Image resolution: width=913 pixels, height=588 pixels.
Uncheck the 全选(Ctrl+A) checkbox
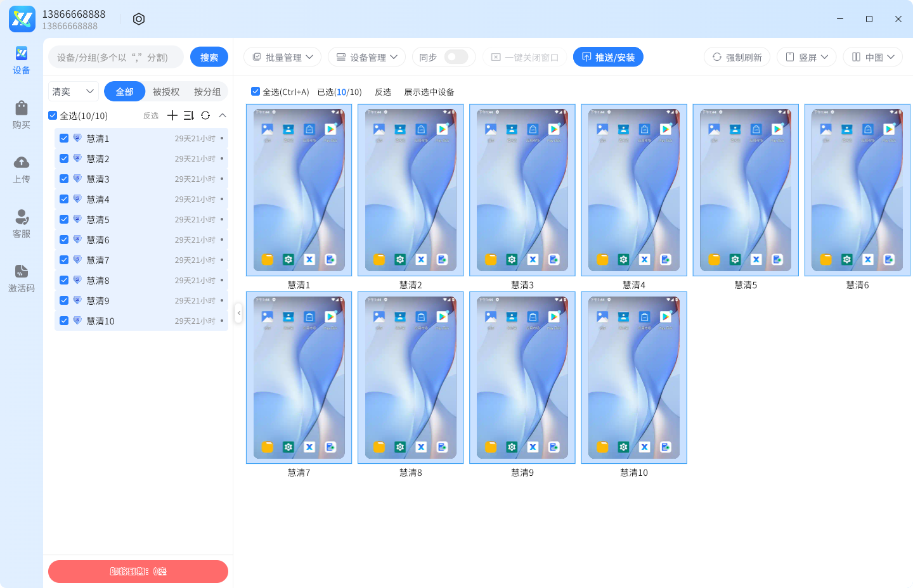pyautogui.click(x=256, y=91)
